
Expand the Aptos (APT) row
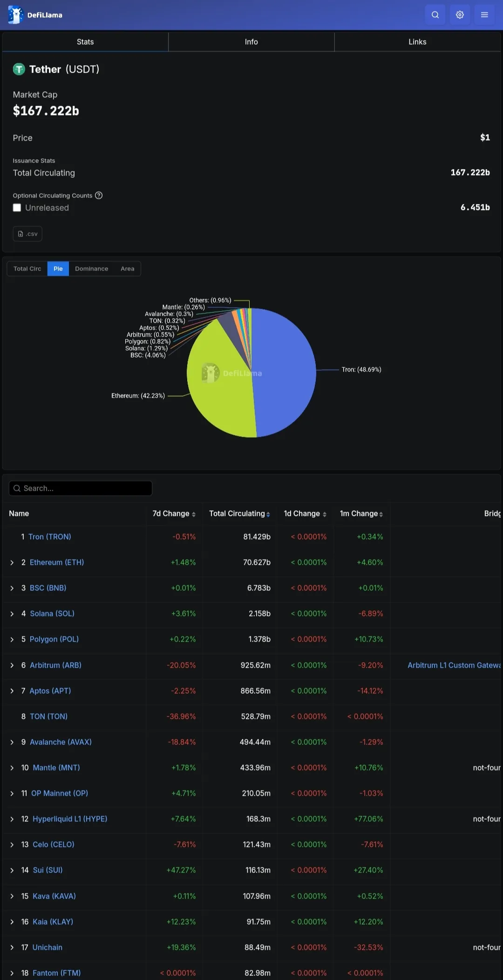click(x=12, y=691)
